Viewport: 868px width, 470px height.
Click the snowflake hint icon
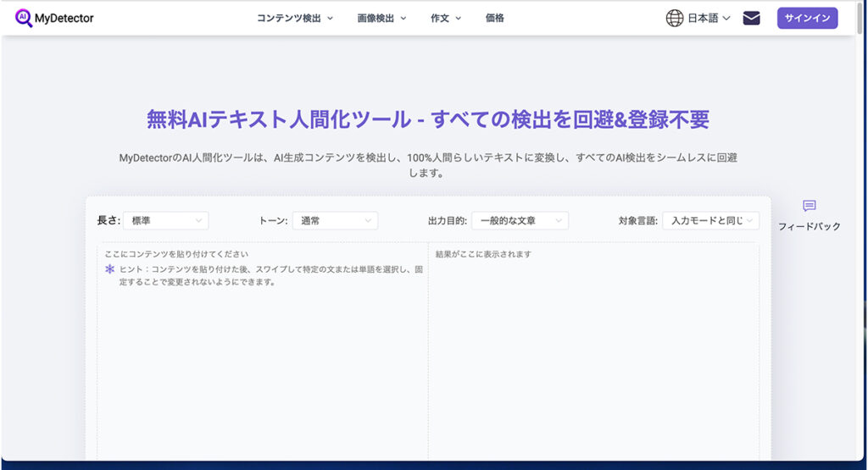[x=109, y=269]
